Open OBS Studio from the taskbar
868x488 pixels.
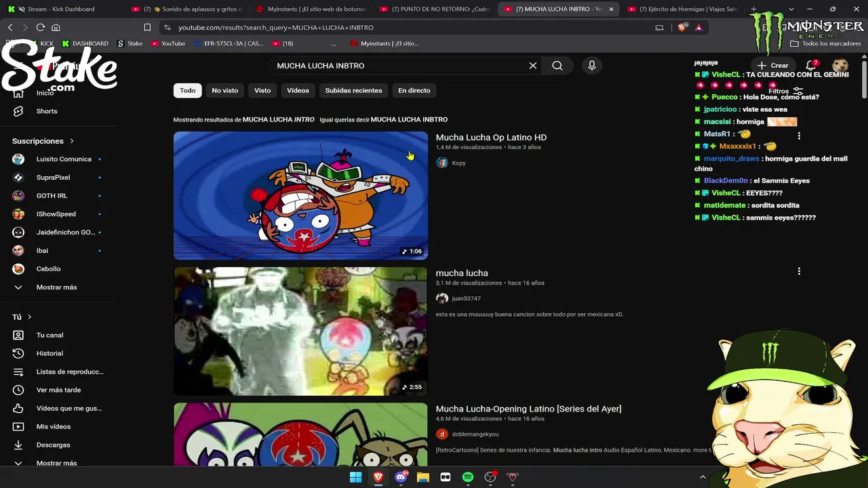(490, 477)
